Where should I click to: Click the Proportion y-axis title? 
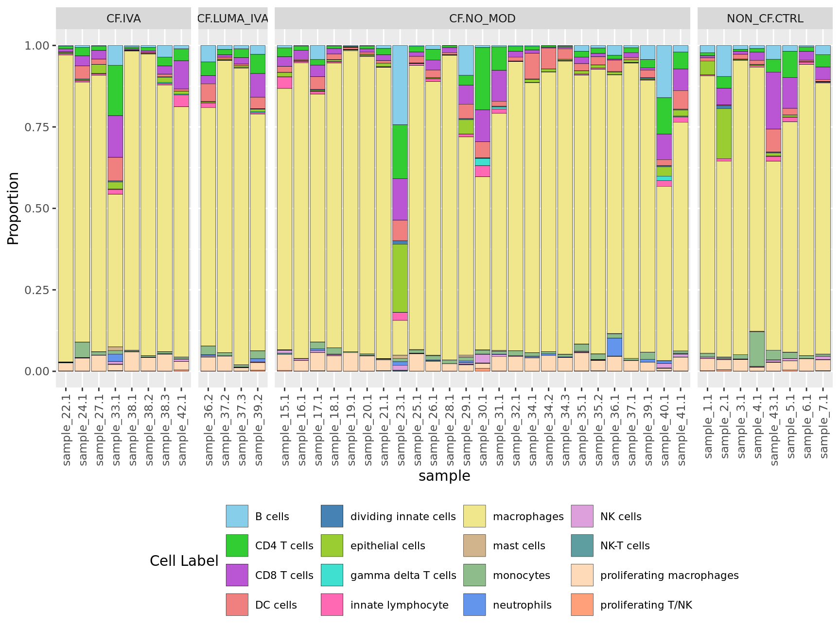point(13,208)
